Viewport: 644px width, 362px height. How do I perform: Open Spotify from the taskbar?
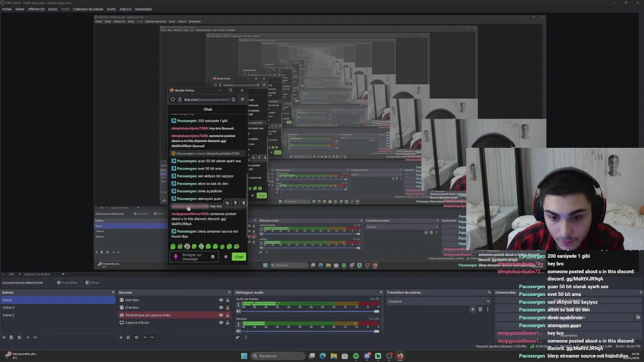356,356
